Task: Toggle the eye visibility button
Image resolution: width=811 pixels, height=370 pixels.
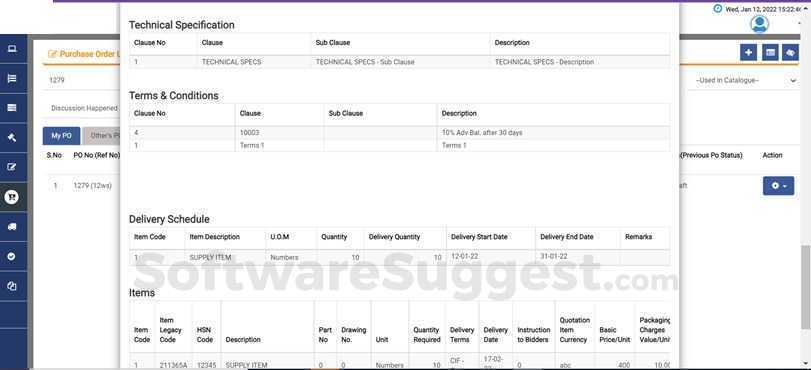Action: pos(790,52)
